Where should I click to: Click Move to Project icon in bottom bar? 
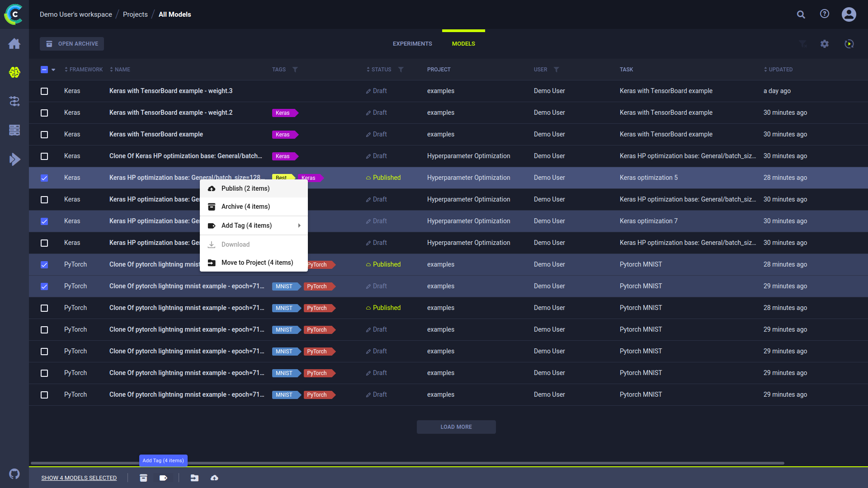click(194, 478)
